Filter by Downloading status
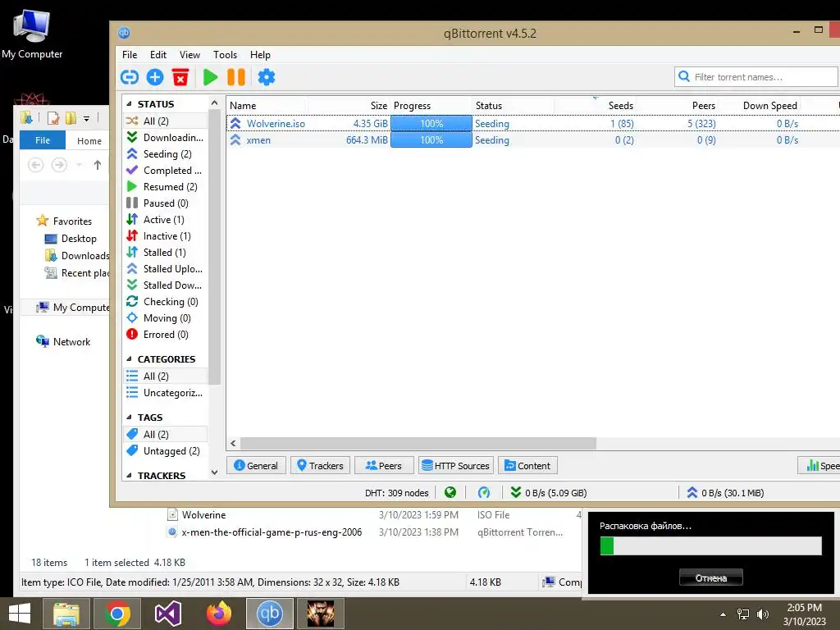 pos(166,138)
